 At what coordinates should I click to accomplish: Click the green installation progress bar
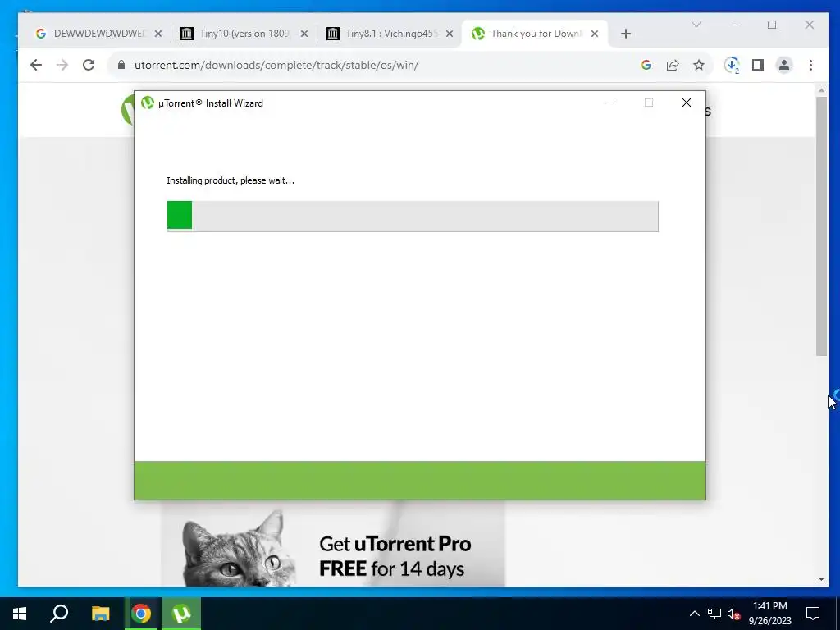[x=413, y=216]
